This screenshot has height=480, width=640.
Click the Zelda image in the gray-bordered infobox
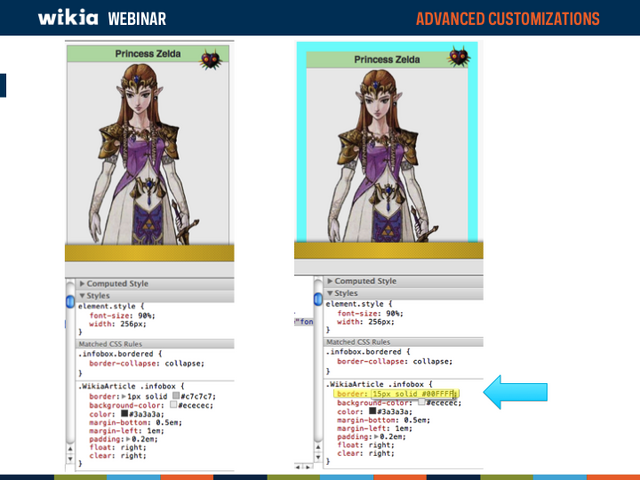[142, 153]
